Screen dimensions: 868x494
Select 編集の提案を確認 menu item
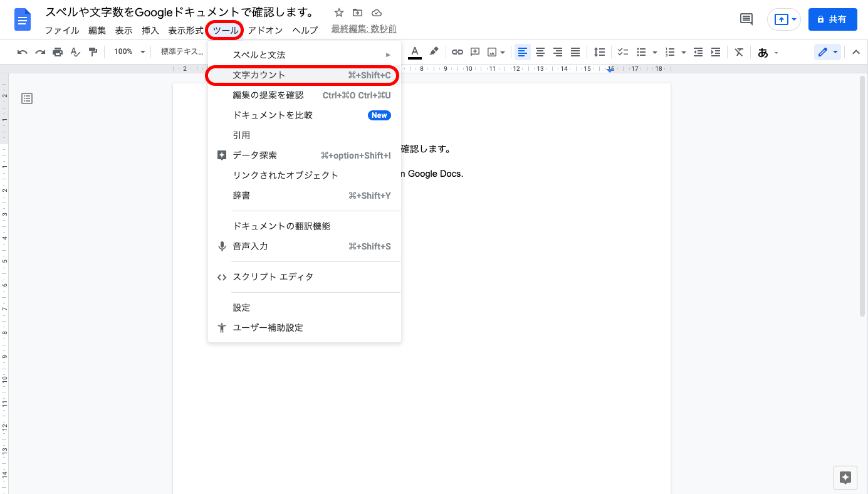pyautogui.click(x=305, y=95)
